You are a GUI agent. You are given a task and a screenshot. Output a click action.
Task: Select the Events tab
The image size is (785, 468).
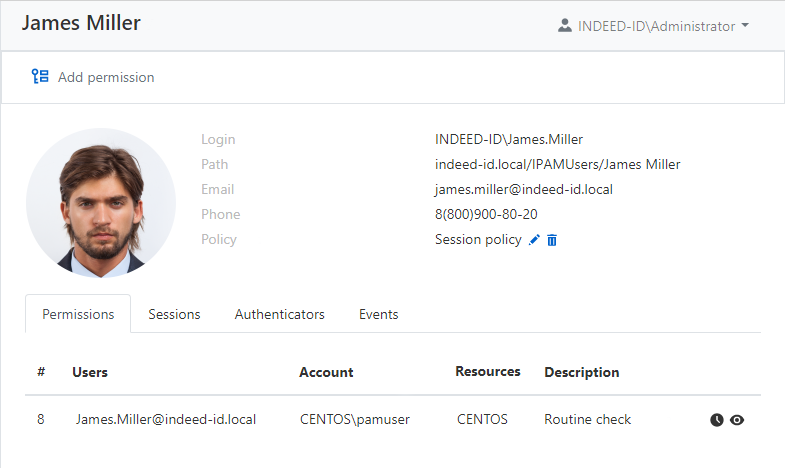[x=379, y=314]
